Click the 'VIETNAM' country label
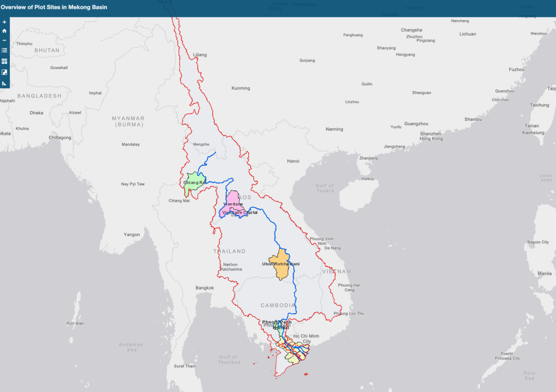The image size is (556, 392). click(337, 271)
